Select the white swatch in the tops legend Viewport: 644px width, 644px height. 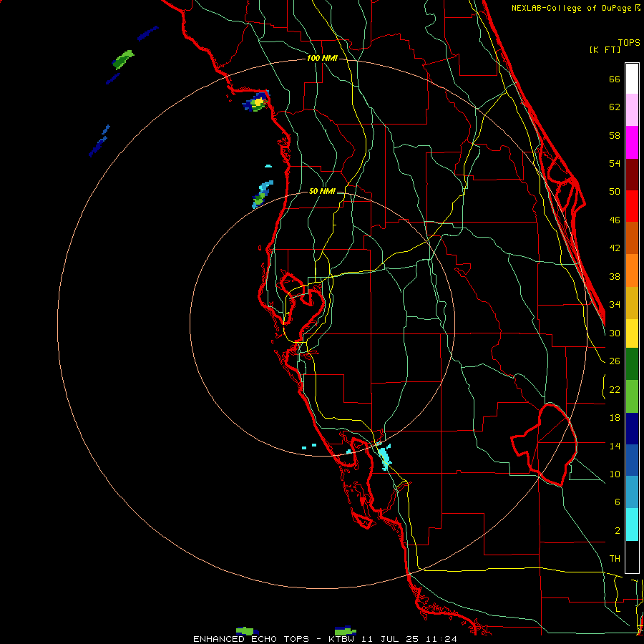(x=632, y=79)
